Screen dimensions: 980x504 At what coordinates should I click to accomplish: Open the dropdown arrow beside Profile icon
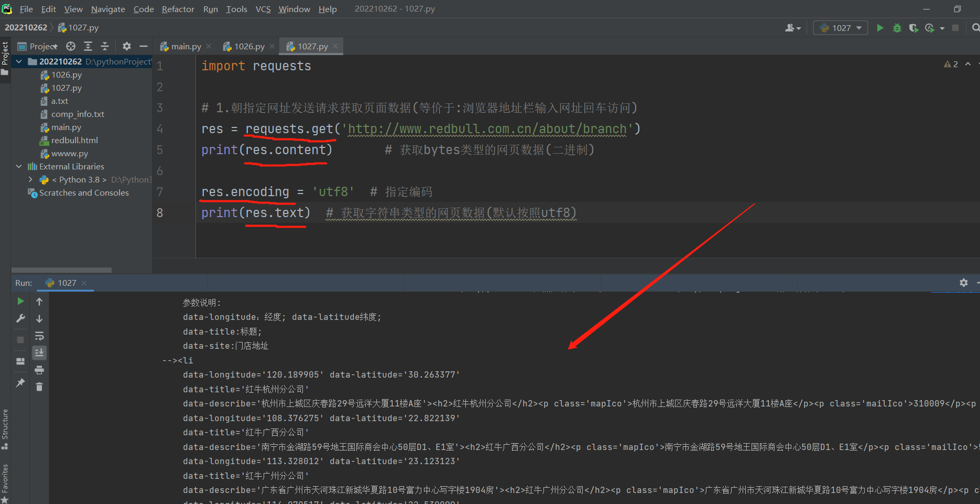pos(942,28)
